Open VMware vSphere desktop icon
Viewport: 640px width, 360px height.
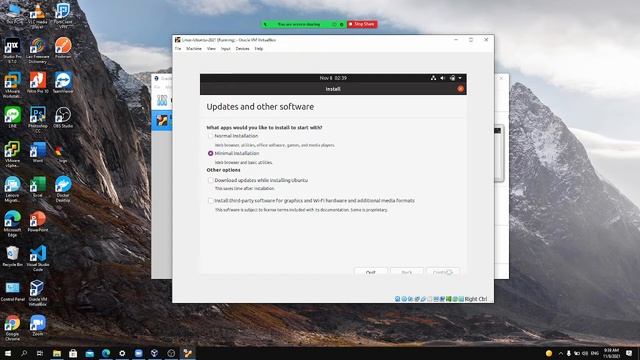click(x=12, y=154)
